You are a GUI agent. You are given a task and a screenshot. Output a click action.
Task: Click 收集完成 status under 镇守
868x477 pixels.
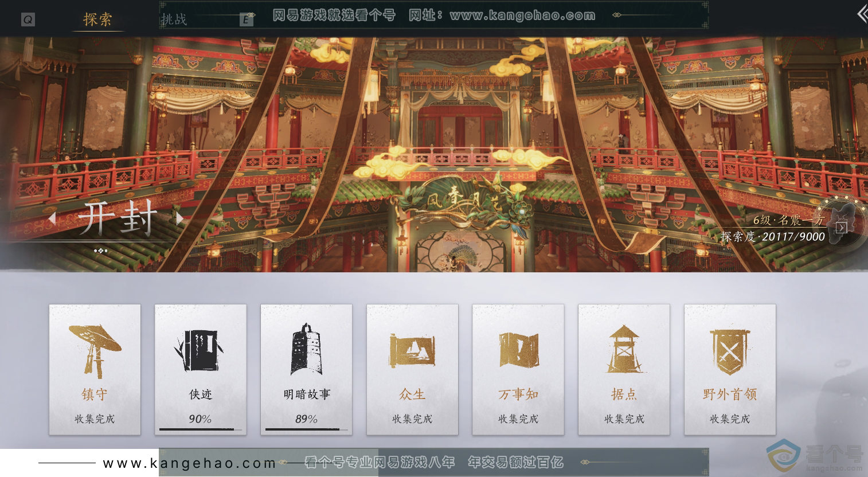point(95,419)
